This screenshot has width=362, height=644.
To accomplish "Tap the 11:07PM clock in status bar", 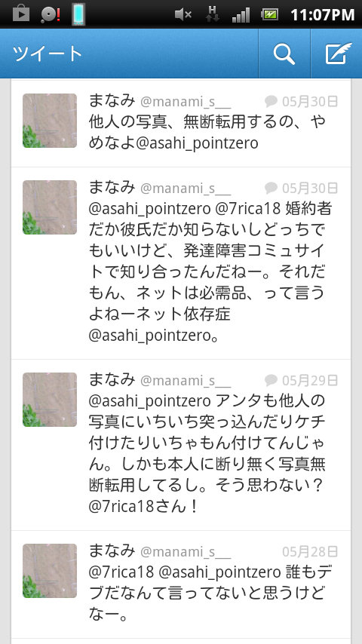I will coord(323,15).
